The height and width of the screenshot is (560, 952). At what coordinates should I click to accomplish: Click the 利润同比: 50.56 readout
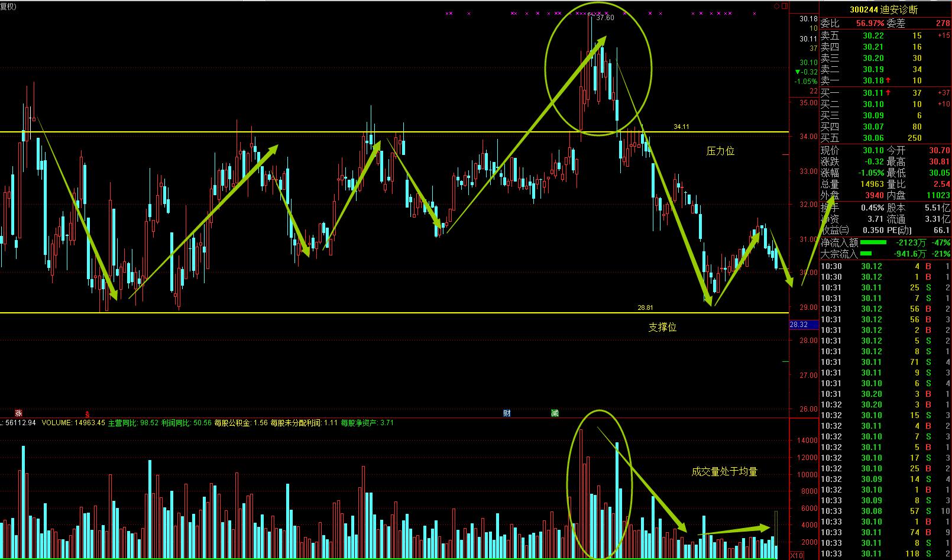(186, 423)
